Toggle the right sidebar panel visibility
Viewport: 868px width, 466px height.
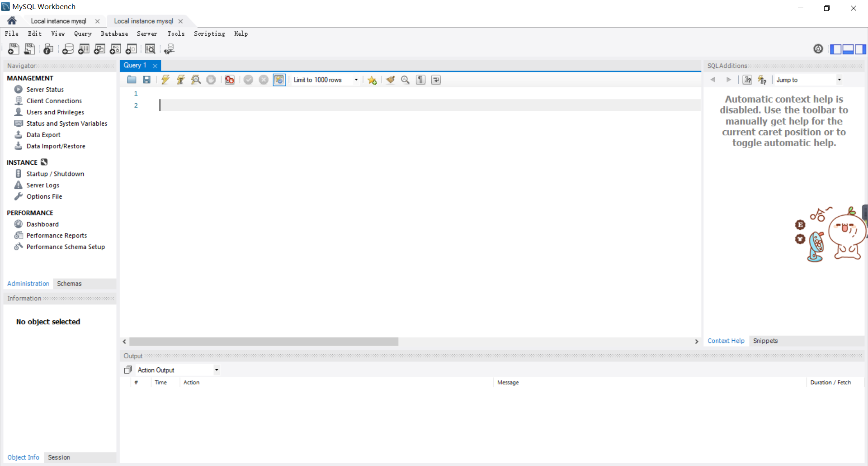point(860,49)
